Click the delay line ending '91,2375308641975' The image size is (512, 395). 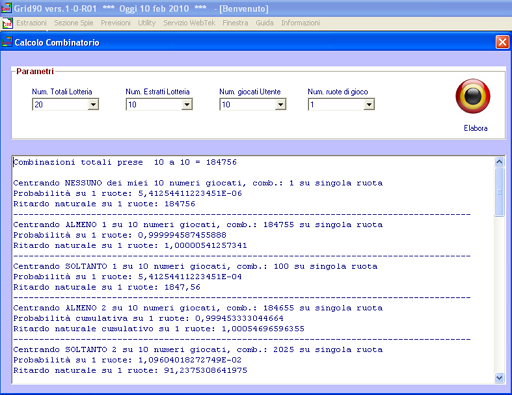(130, 370)
